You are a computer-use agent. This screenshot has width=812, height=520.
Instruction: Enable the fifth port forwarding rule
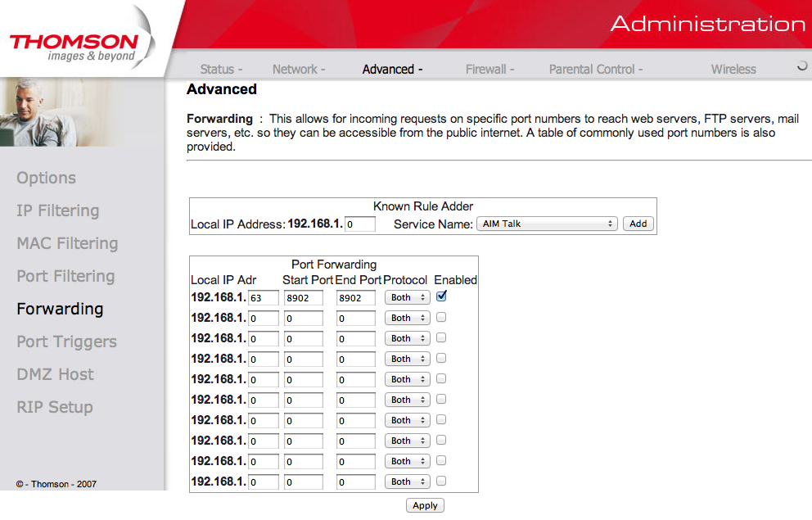(x=441, y=378)
